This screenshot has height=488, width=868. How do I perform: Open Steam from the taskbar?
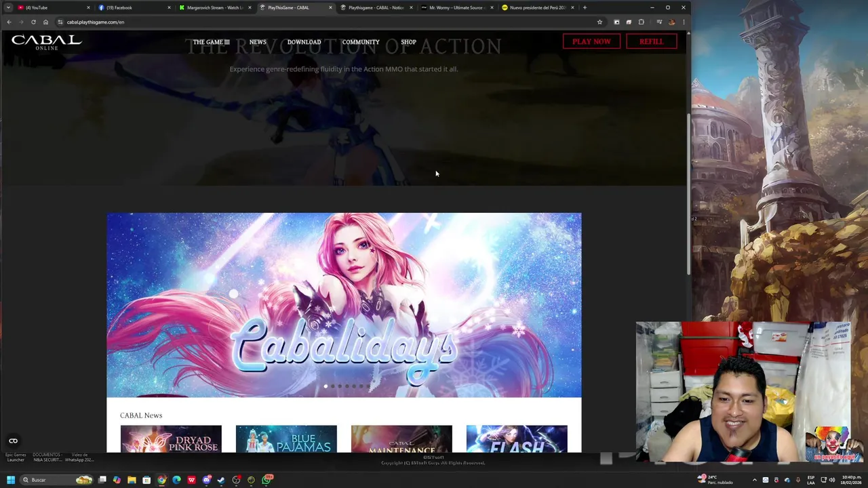(221, 480)
